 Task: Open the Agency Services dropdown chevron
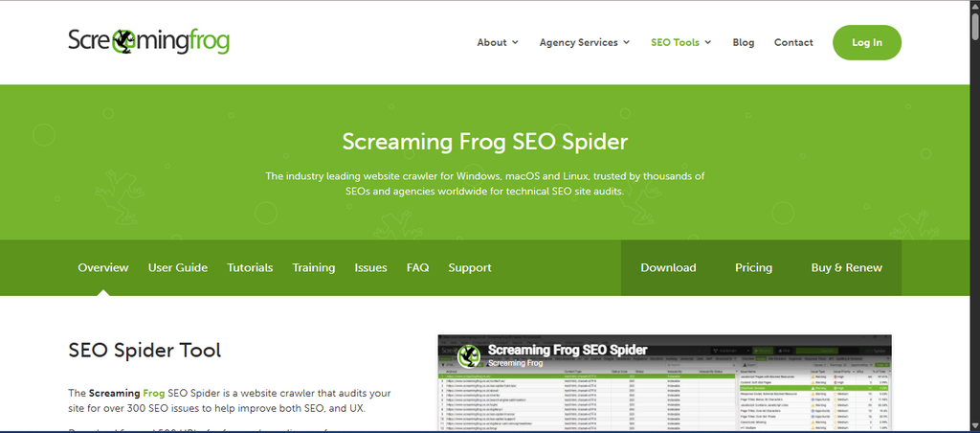[x=626, y=42]
